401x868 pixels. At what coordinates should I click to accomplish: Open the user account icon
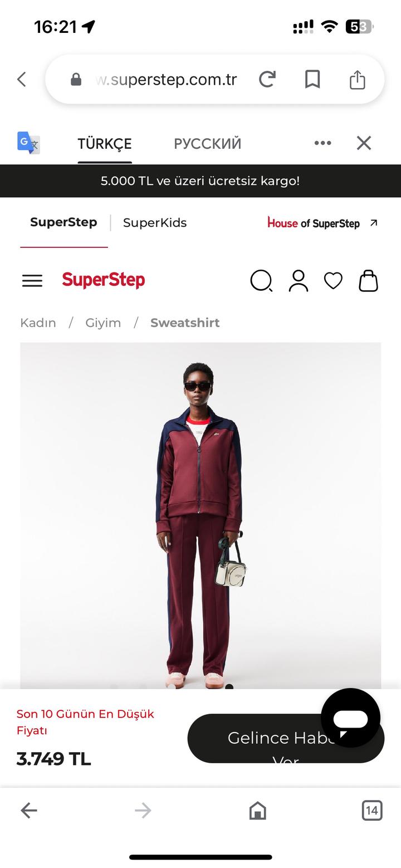299,281
